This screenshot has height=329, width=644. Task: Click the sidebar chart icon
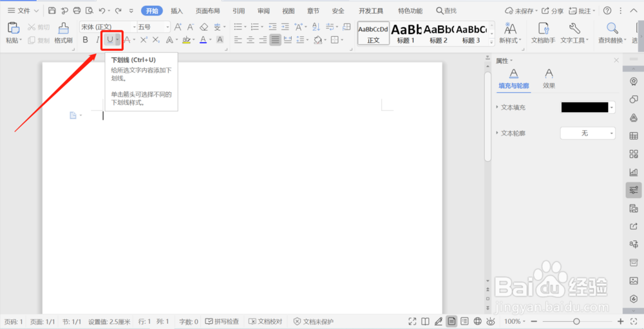coord(633,172)
